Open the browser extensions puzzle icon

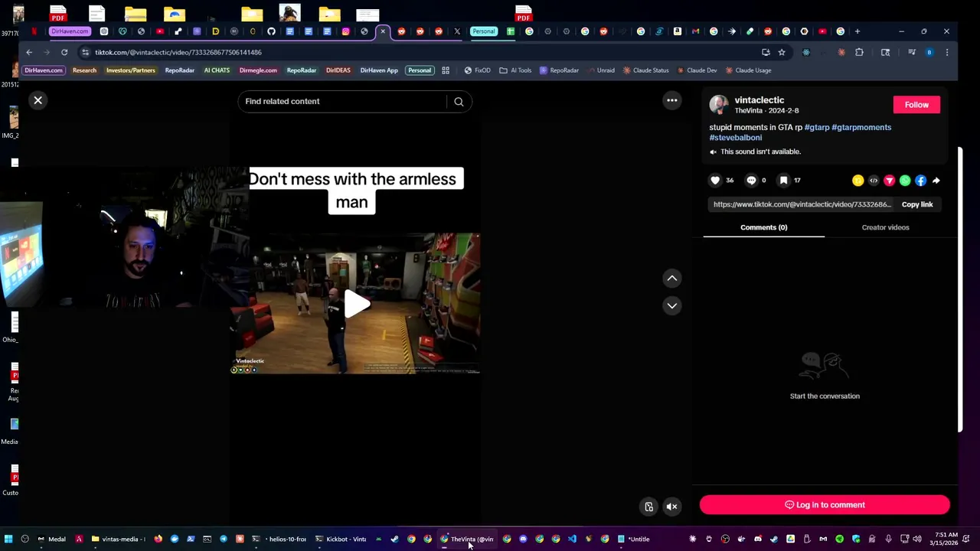coord(859,52)
